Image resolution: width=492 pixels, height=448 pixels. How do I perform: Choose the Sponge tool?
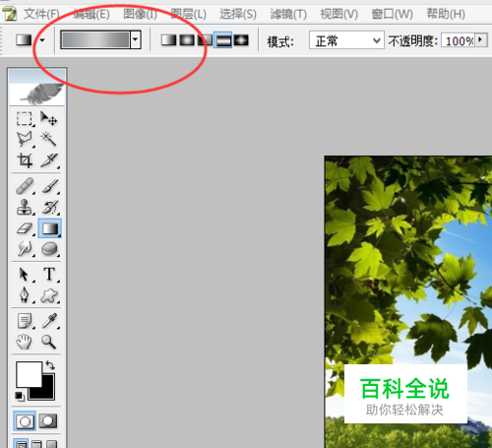(50, 248)
